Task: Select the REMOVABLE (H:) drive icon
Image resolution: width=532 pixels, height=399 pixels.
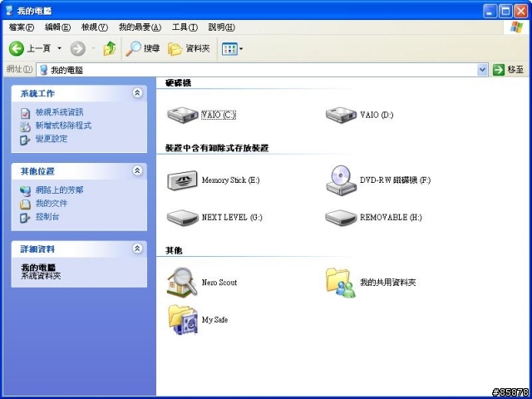Action: coord(341,218)
